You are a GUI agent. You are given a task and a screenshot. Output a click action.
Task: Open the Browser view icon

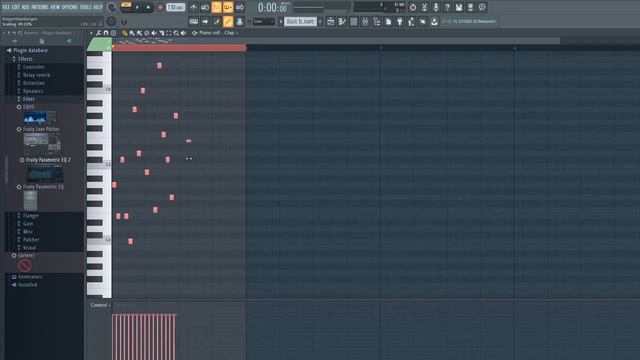point(376,21)
